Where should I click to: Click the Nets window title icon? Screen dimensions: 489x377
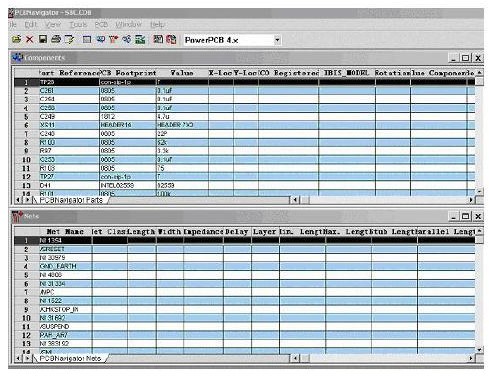17,216
